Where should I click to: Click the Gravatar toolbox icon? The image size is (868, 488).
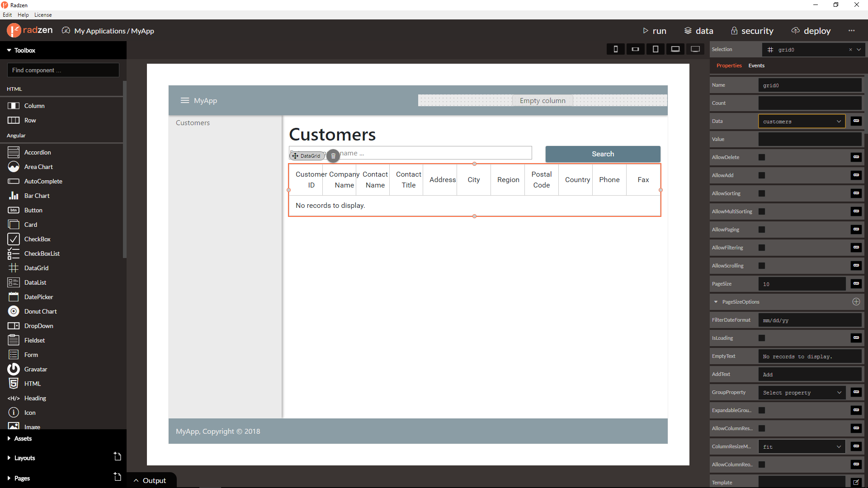tap(14, 369)
